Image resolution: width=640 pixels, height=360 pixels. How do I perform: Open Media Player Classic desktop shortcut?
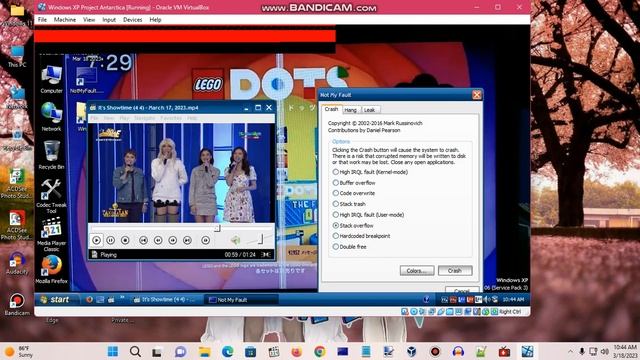[x=51, y=234]
